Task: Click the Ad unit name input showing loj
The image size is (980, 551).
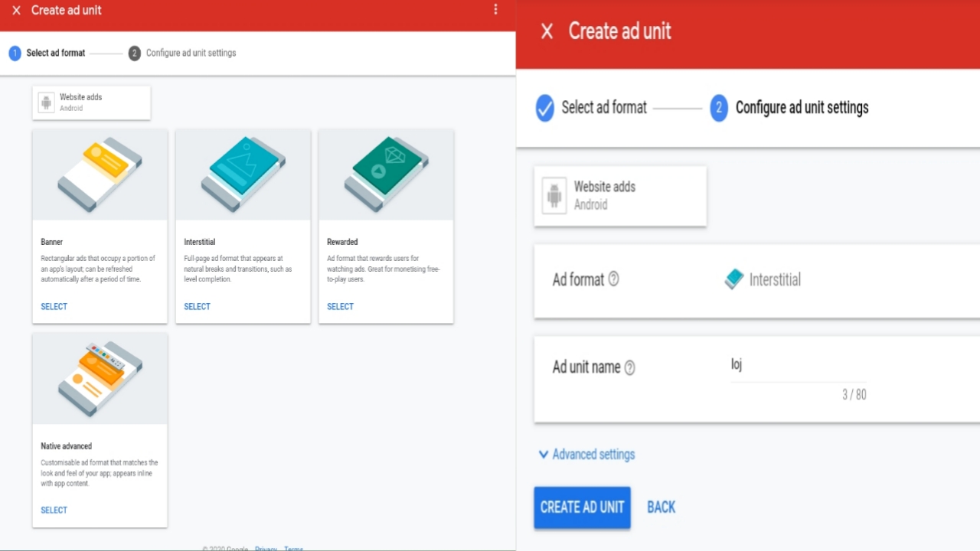Action: coord(796,365)
